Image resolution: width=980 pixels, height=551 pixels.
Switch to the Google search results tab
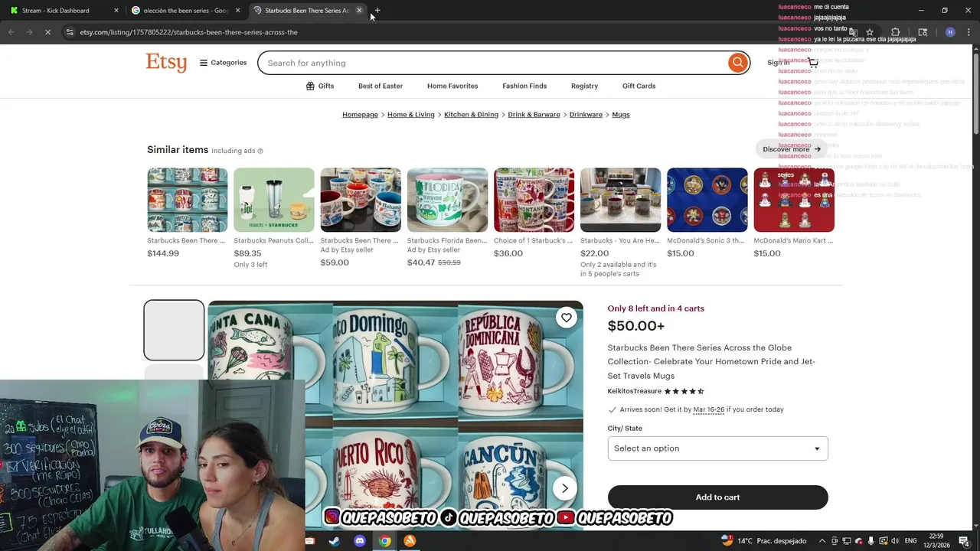pos(186,11)
